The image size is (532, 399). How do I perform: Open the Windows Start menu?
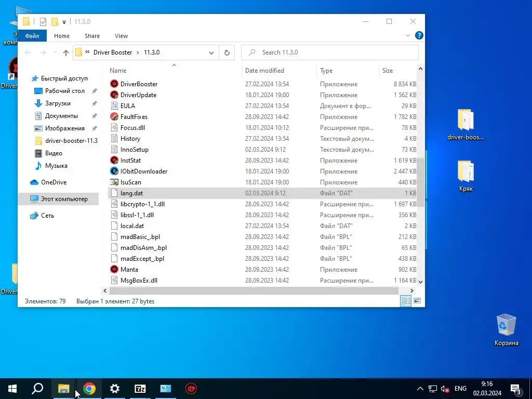tap(12, 389)
